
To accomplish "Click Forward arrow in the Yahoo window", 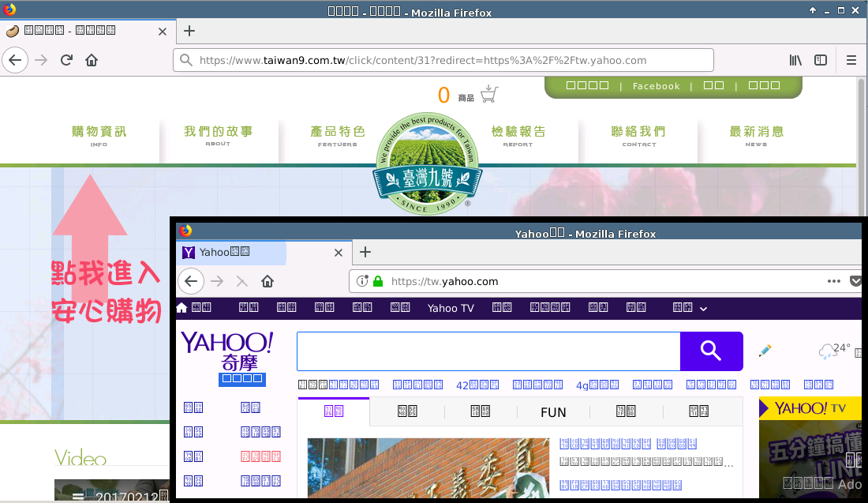I will 217,281.
